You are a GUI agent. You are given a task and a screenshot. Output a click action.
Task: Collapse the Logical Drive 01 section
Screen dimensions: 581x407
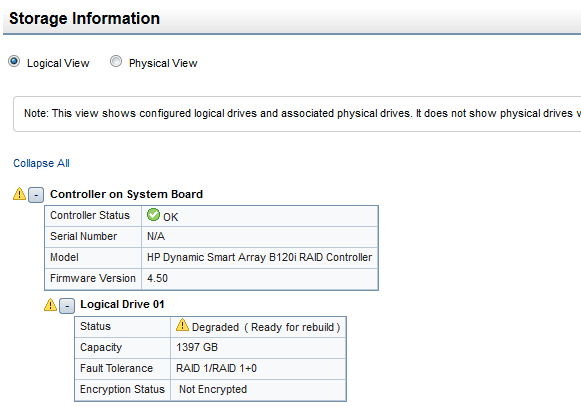(x=67, y=306)
